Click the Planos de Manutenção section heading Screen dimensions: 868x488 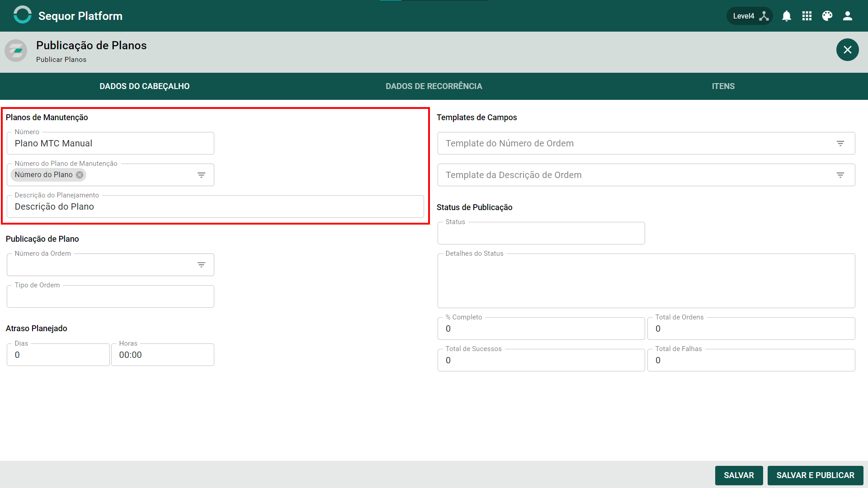[x=47, y=117]
